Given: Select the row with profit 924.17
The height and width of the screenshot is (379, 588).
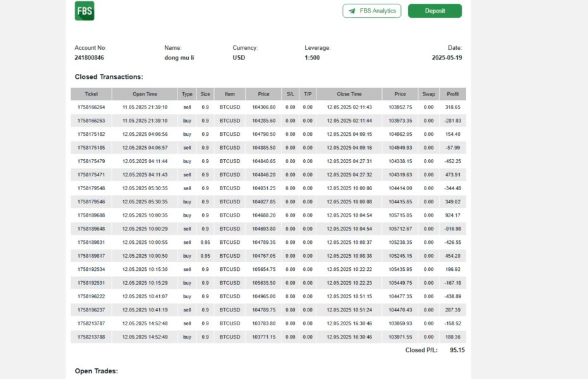Looking at the screenshot, I should coord(268,215).
